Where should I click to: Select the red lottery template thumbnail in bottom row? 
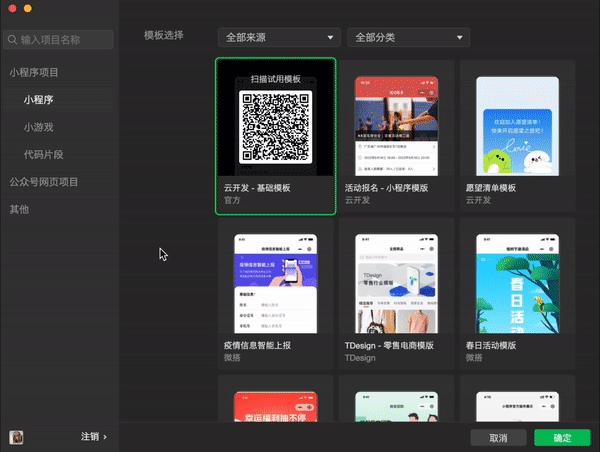276,406
